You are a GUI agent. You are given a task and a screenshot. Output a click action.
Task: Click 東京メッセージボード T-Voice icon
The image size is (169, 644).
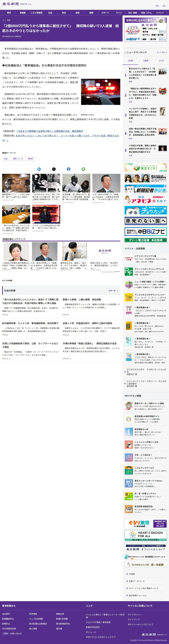(129, 483)
